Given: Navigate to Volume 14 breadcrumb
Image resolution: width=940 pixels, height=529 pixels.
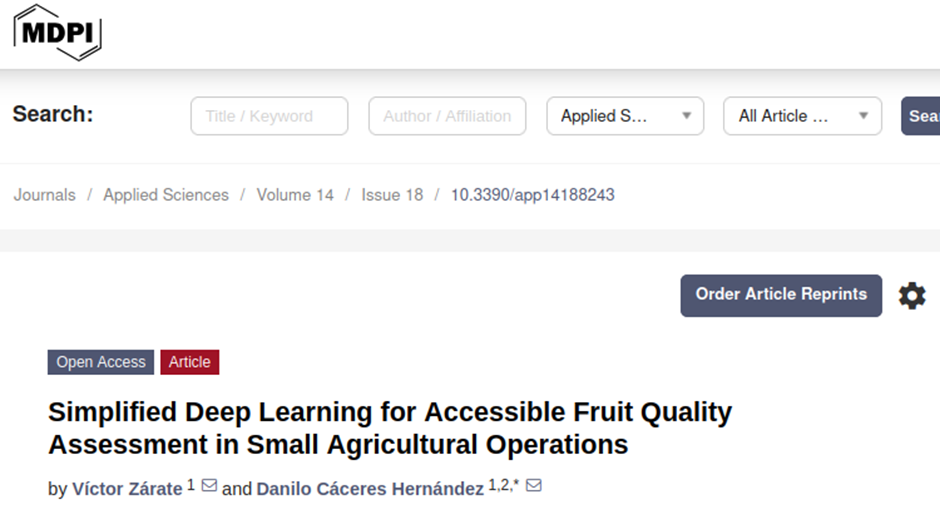Looking at the screenshot, I should [x=295, y=195].
